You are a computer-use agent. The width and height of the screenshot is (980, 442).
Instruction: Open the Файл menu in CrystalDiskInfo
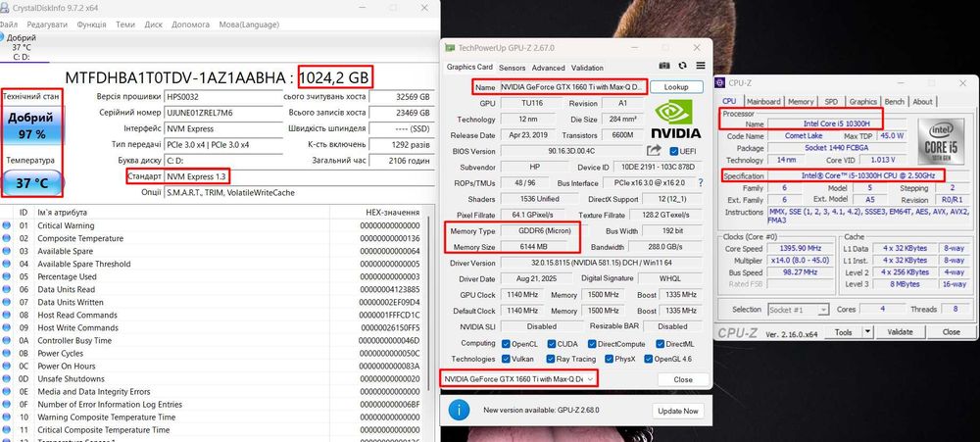(8, 25)
